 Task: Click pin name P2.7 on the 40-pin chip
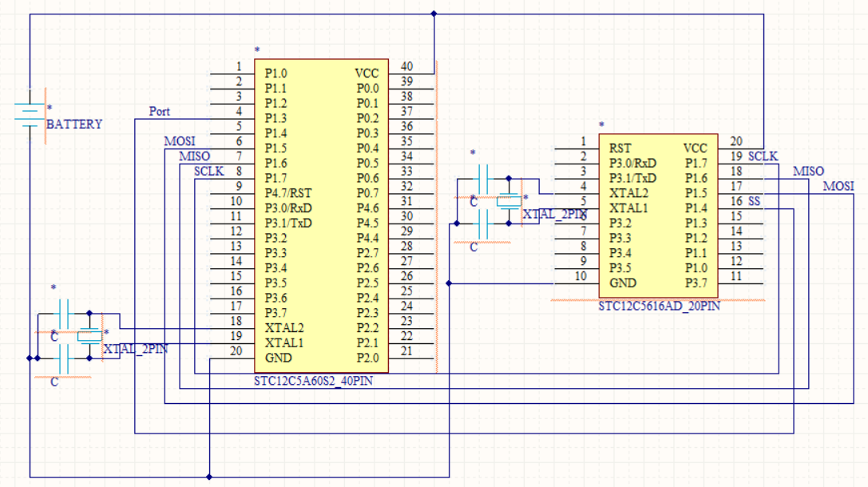pos(367,252)
